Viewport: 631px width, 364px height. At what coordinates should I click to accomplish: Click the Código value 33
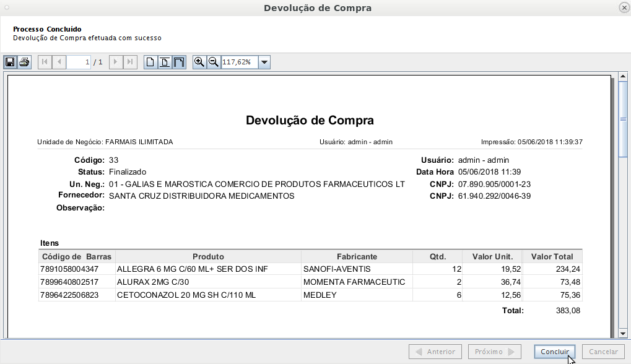coord(113,160)
